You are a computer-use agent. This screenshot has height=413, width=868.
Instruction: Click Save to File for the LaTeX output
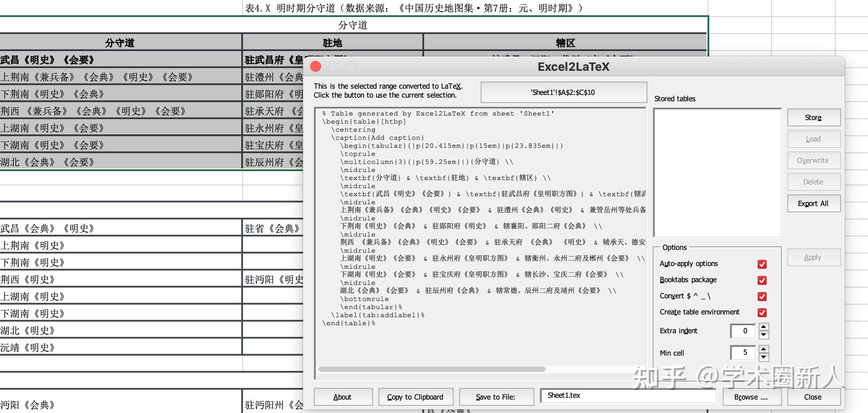click(496, 397)
